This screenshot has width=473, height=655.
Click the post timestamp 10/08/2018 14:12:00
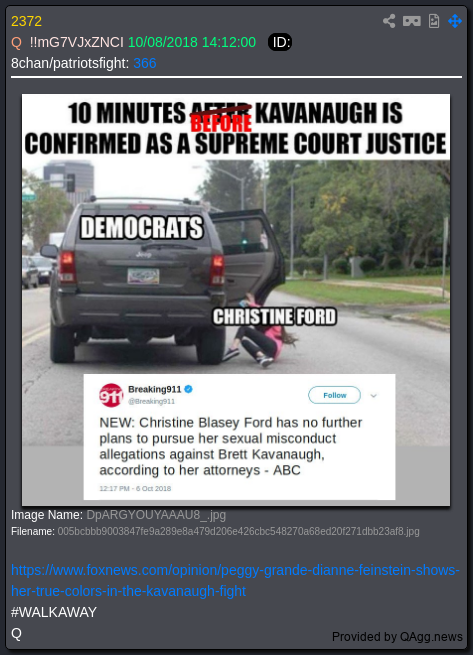point(192,42)
